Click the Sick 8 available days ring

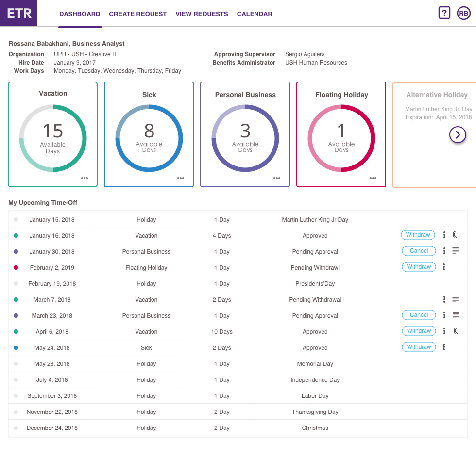click(x=149, y=138)
